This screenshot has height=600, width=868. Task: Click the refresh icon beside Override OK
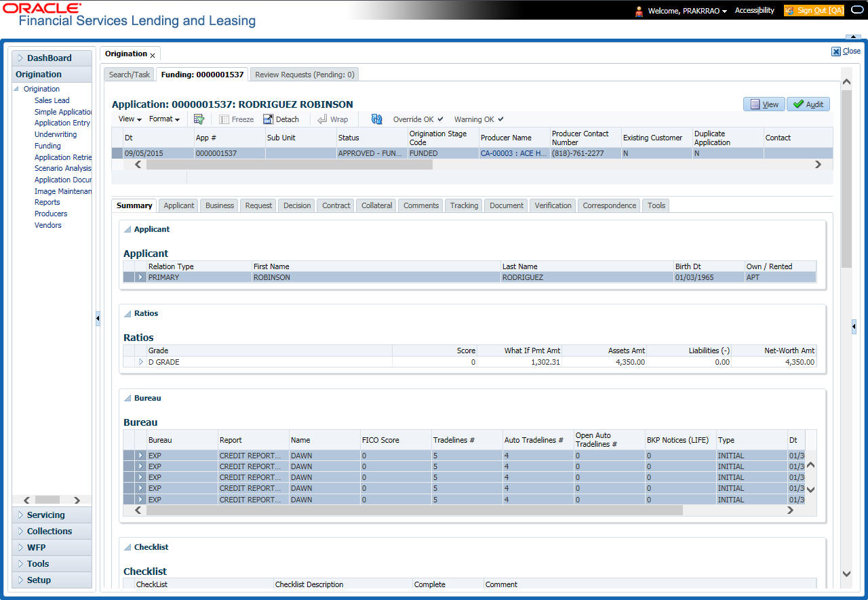[376, 119]
